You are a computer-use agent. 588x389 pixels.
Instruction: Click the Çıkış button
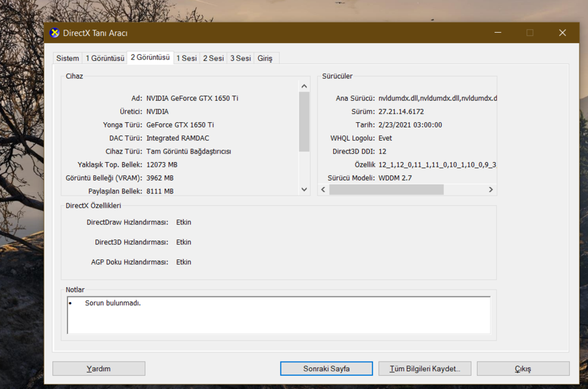pos(523,368)
